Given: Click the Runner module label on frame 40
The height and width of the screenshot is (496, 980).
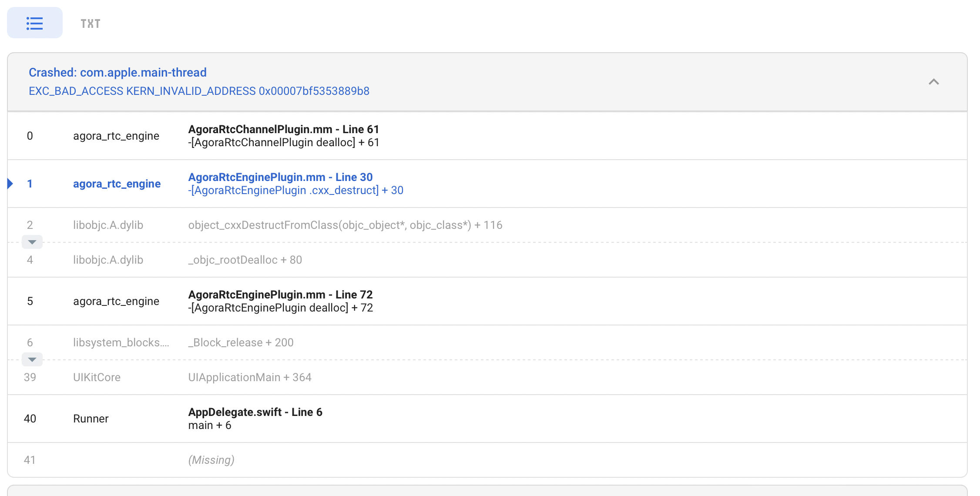Looking at the screenshot, I should pos(91,419).
